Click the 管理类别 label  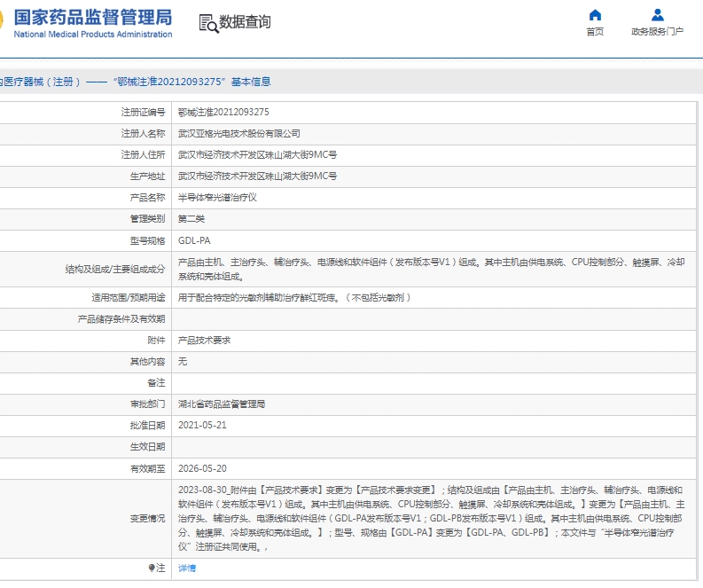point(147,219)
